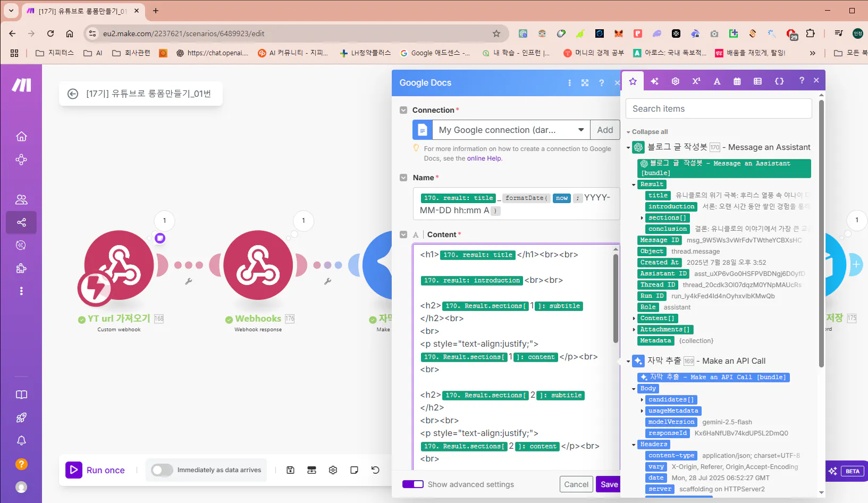The height and width of the screenshot is (503, 868).
Task: Insert the introduction pill from Result
Action: [x=671, y=207]
